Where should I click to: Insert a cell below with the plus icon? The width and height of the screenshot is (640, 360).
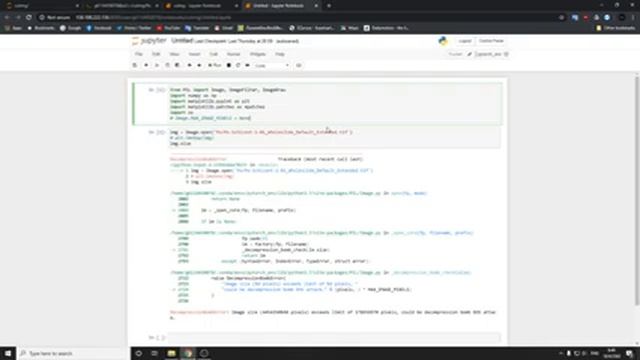pyautogui.click(x=146, y=65)
